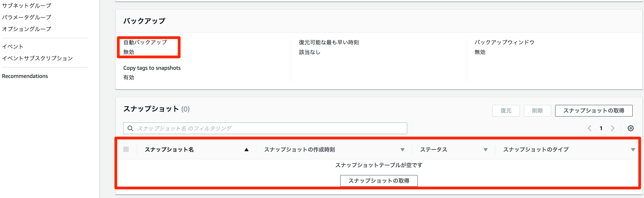This screenshot has width=644, height=198.
Task: Toggle the select-all snapshots checkbox
Action: [126, 149]
